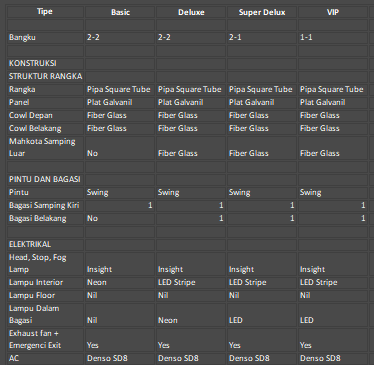
Task: Select the Mahkota Samping Luar label cell
Action: [45, 147]
